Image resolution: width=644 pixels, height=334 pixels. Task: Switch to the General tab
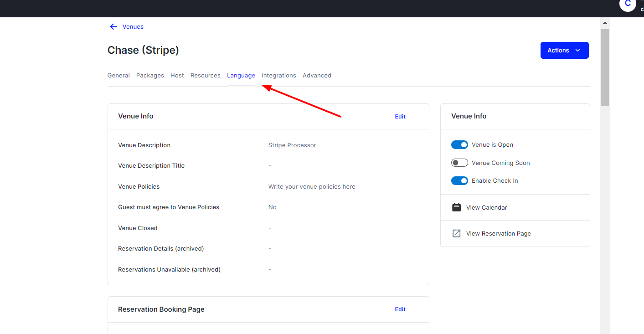tap(118, 75)
